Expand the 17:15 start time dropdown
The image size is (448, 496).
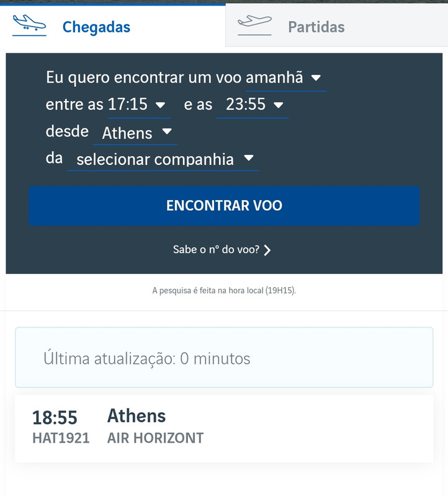click(x=138, y=104)
